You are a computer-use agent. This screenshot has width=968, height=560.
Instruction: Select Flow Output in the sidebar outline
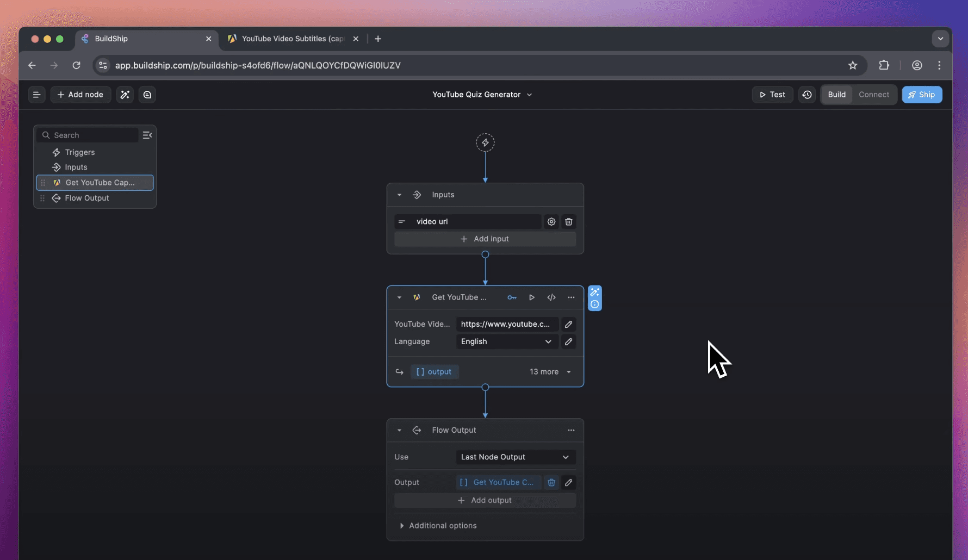[95, 198]
